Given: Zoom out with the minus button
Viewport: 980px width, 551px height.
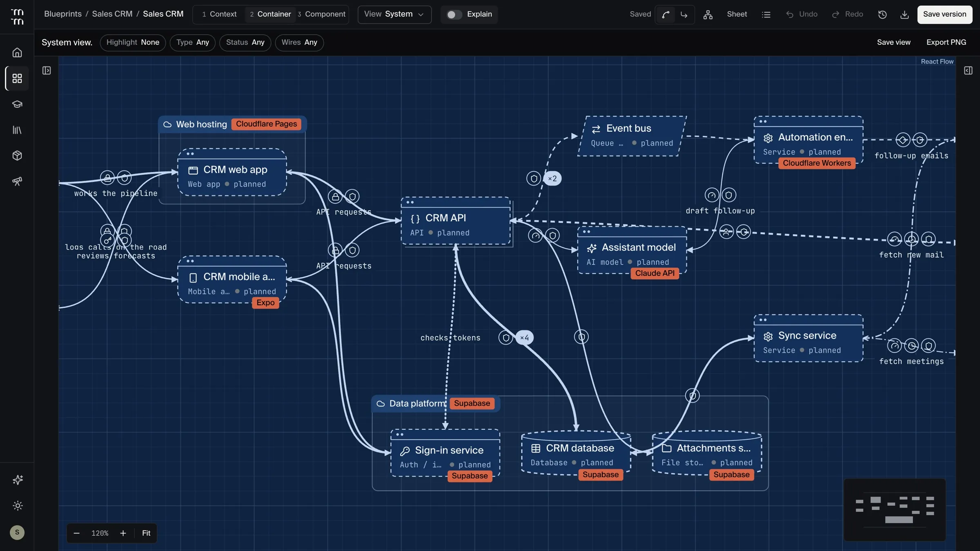Looking at the screenshot, I should [x=76, y=533].
